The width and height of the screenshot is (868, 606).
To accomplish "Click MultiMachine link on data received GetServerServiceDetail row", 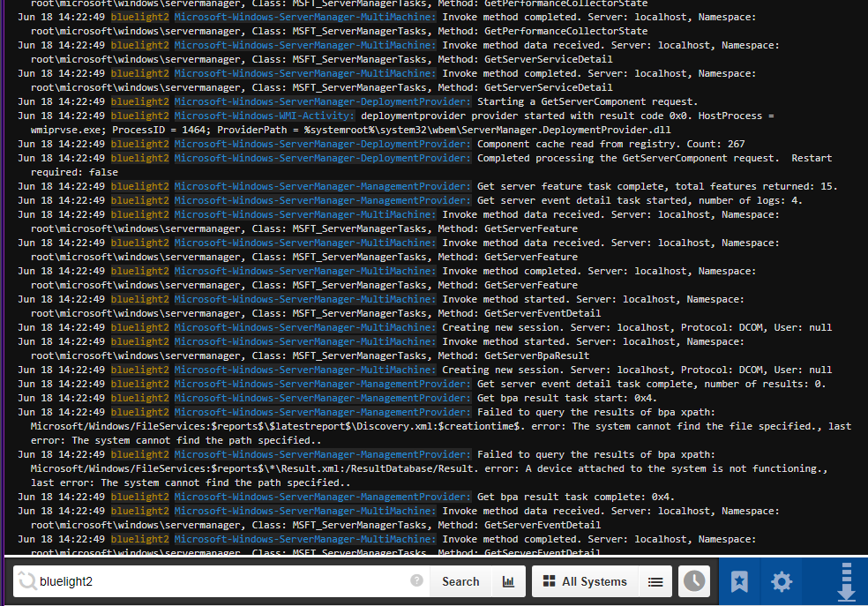I will point(305,45).
